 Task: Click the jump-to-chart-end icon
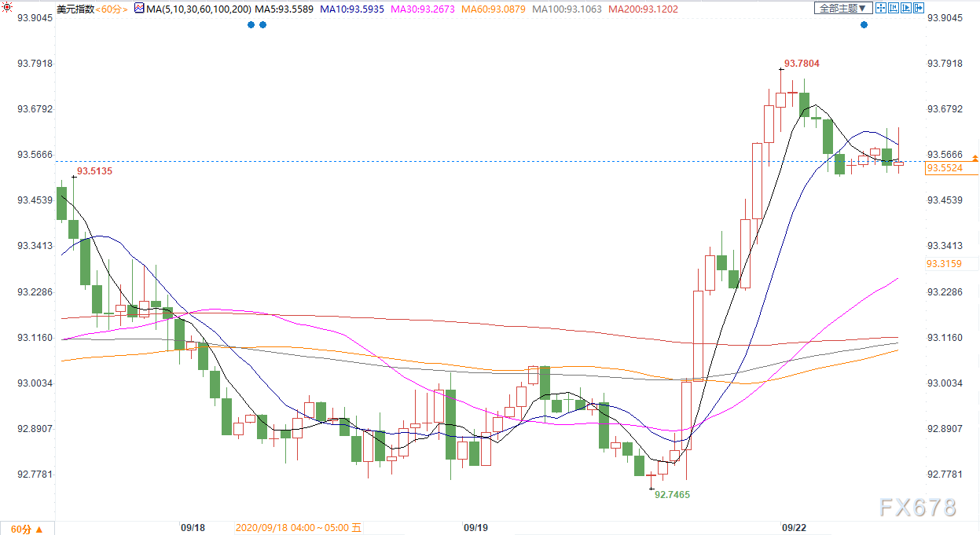(x=906, y=8)
